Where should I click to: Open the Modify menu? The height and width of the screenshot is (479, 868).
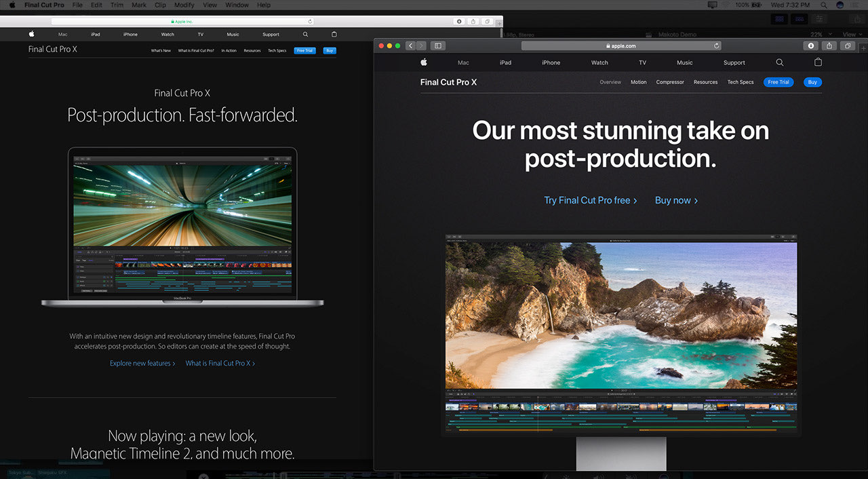pyautogui.click(x=184, y=5)
